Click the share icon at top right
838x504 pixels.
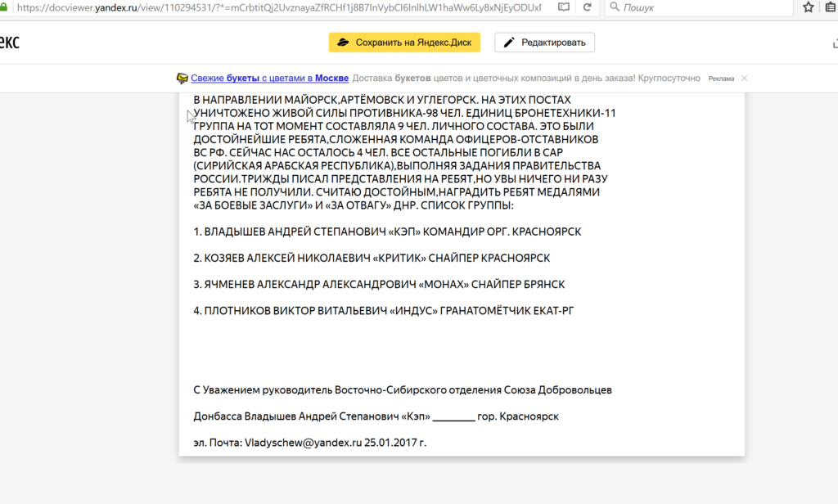point(835,43)
